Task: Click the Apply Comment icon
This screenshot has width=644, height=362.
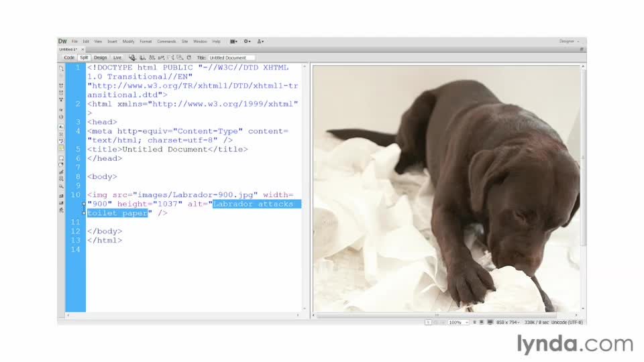Action: (61, 158)
